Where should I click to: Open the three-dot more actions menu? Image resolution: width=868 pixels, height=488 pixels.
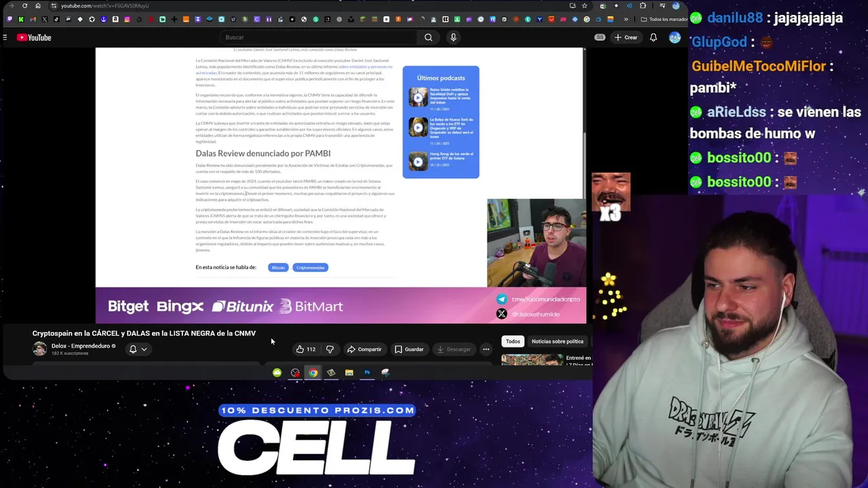(x=486, y=349)
